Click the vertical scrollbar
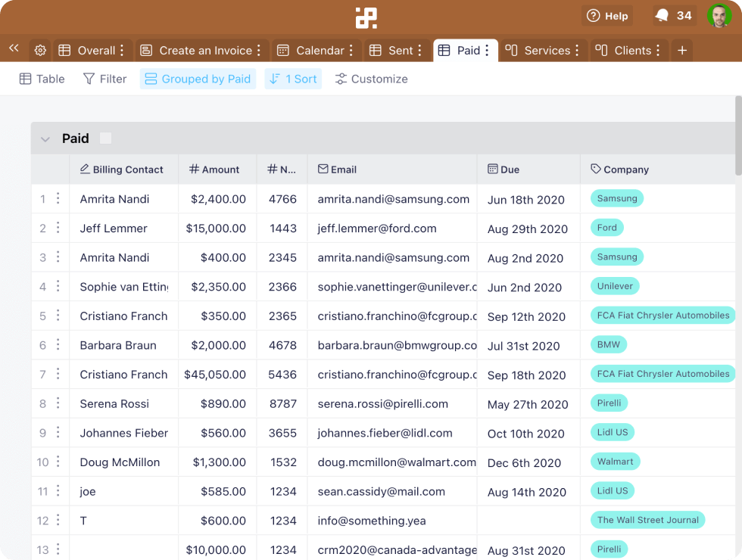 tap(738, 135)
